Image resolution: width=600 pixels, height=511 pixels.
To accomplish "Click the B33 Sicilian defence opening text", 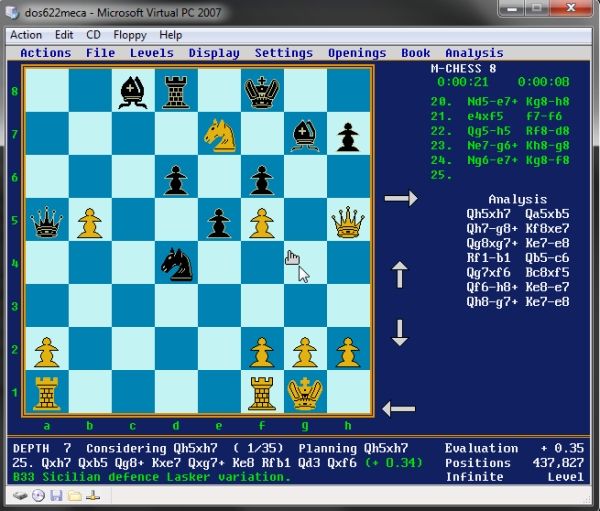I will pos(152,477).
